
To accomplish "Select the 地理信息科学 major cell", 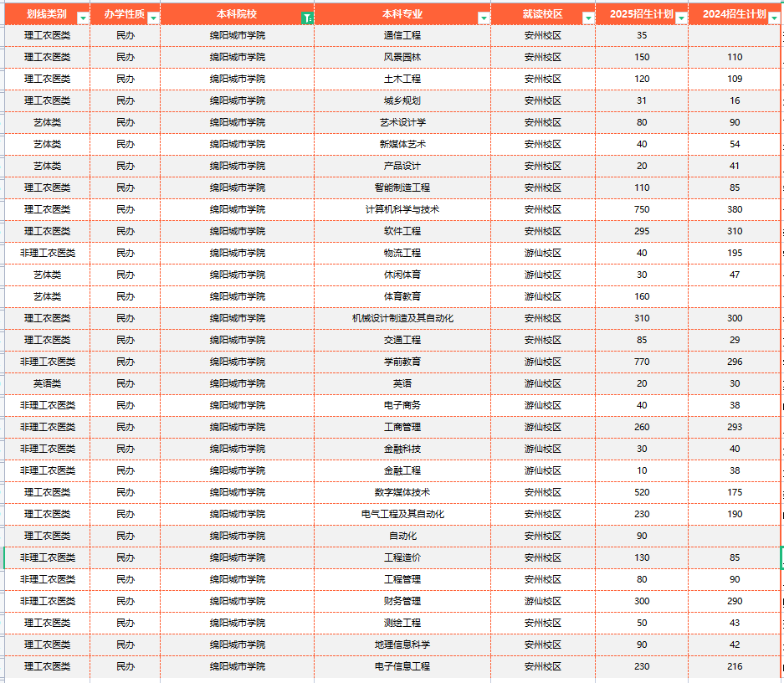I will (x=402, y=644).
